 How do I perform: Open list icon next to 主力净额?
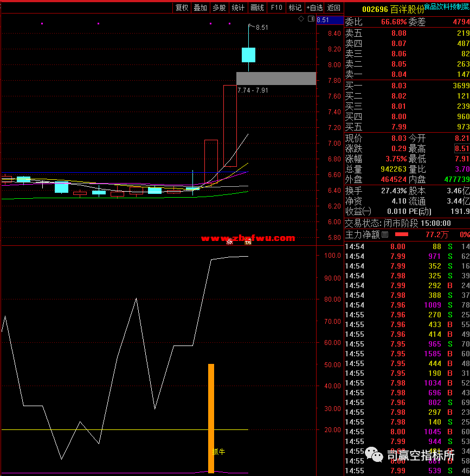pos(385,234)
